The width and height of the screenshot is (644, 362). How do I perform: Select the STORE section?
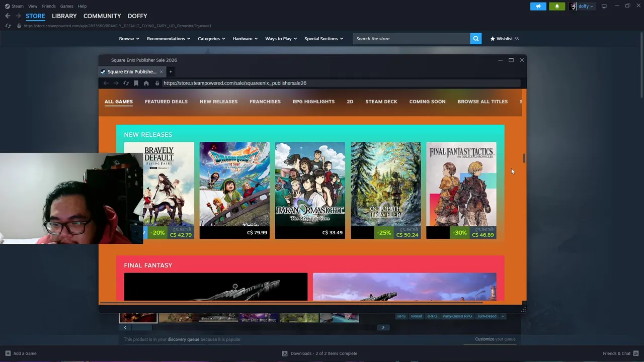coord(35,16)
